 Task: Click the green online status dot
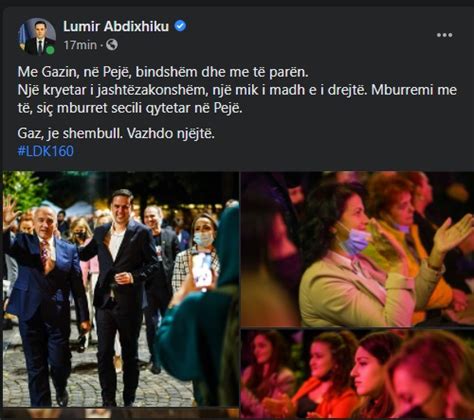coord(50,50)
